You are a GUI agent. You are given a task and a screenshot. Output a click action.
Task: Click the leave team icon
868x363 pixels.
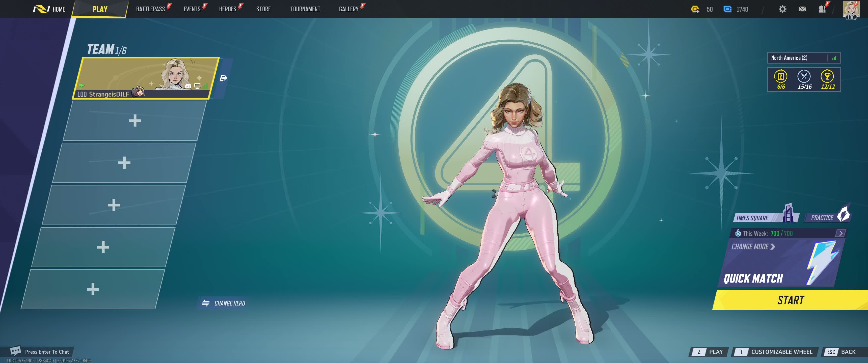coord(223,78)
